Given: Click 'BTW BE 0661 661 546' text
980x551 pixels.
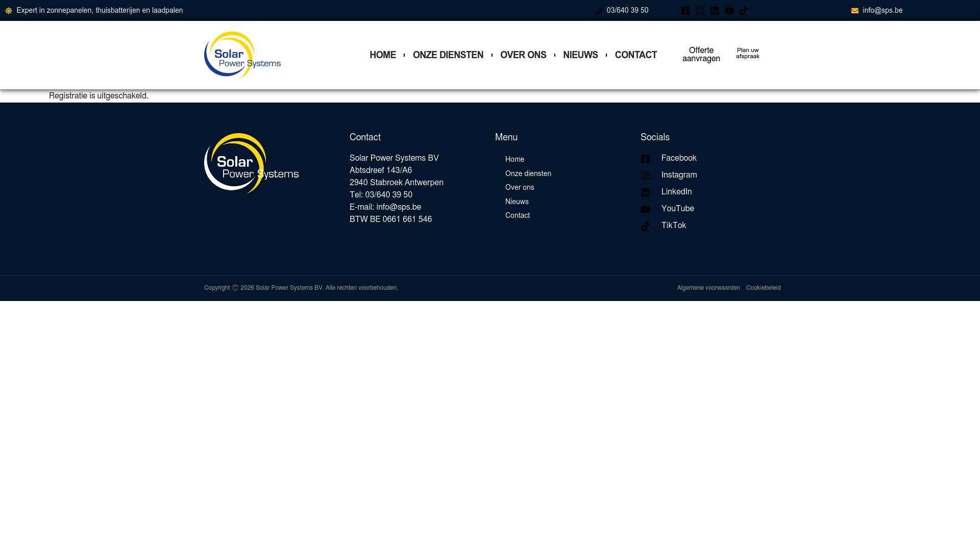Looking at the screenshot, I should click(x=390, y=219).
